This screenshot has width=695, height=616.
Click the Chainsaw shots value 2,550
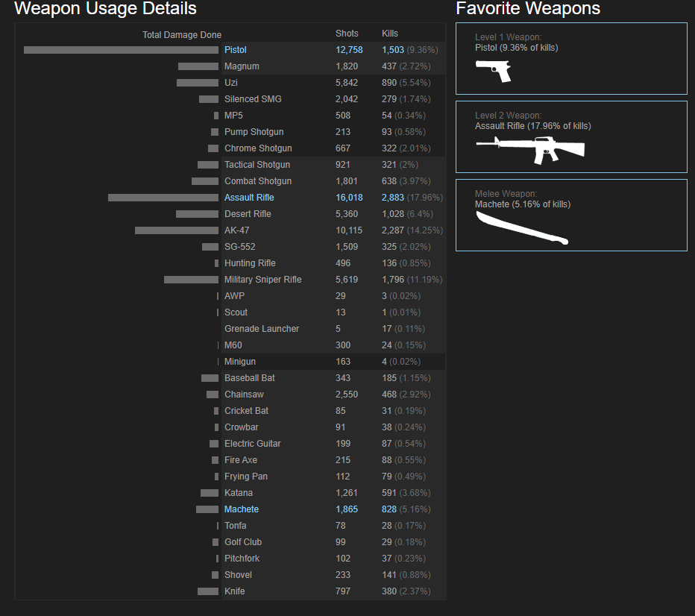(x=347, y=394)
